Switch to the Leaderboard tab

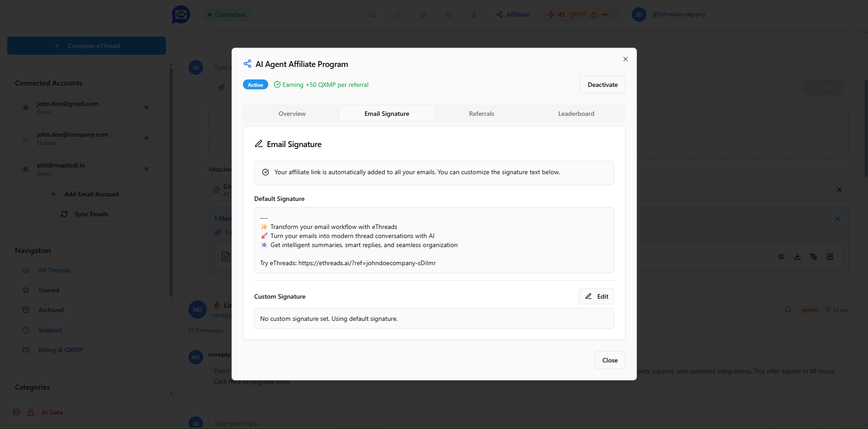coord(576,114)
